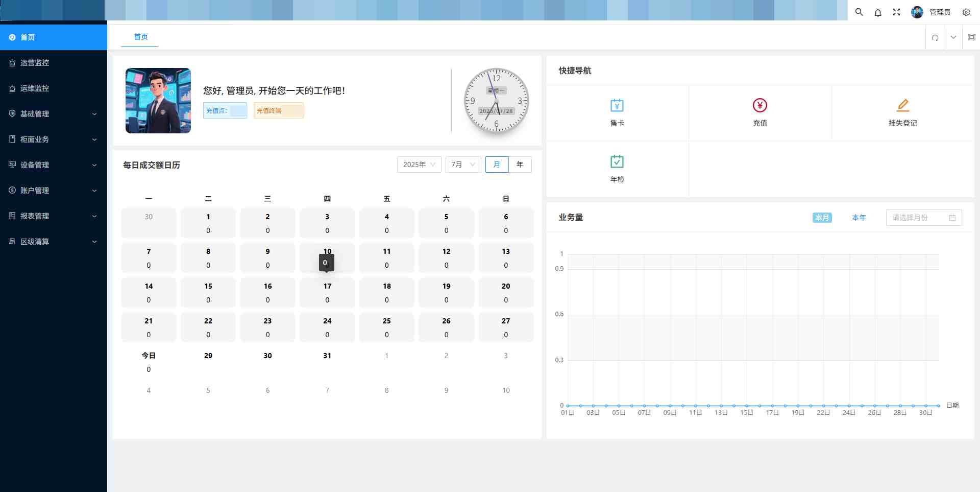Open the notification bell
The image size is (980, 492).
[878, 12]
